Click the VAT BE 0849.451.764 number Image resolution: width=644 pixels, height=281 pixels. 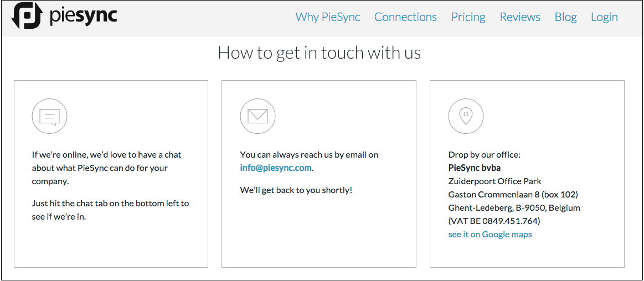[494, 221]
